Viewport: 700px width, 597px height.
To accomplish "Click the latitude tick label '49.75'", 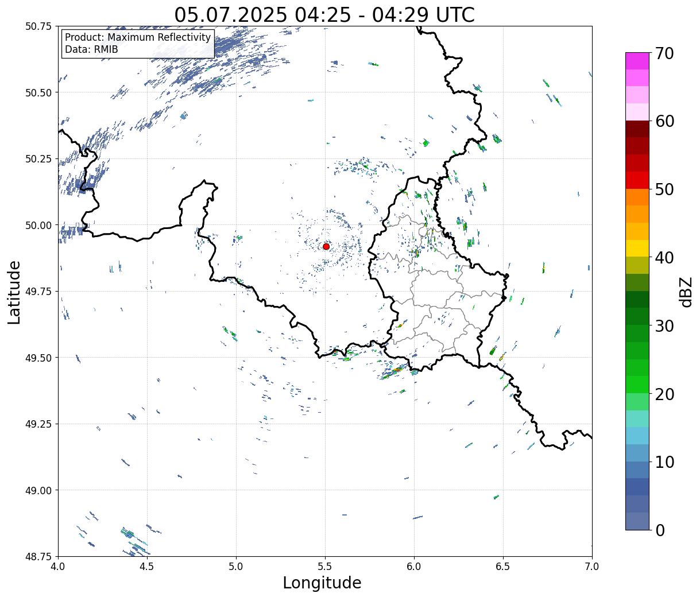I will click(x=38, y=292).
